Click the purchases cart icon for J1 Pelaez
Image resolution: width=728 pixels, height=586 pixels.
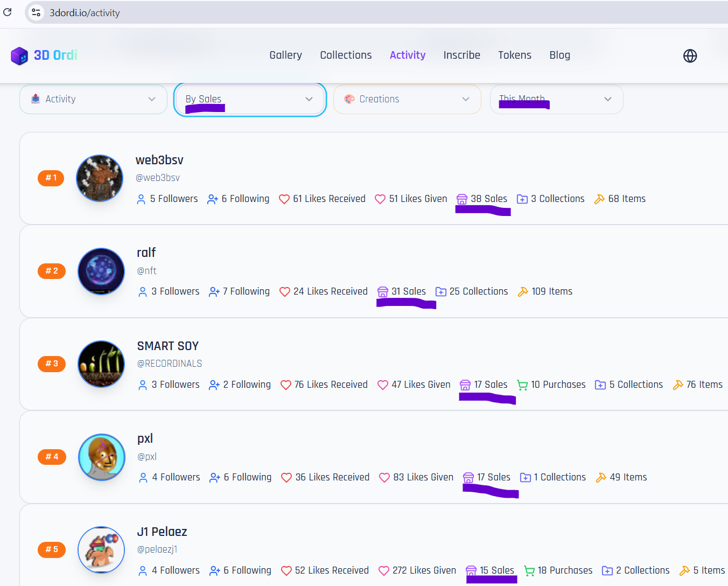click(529, 571)
